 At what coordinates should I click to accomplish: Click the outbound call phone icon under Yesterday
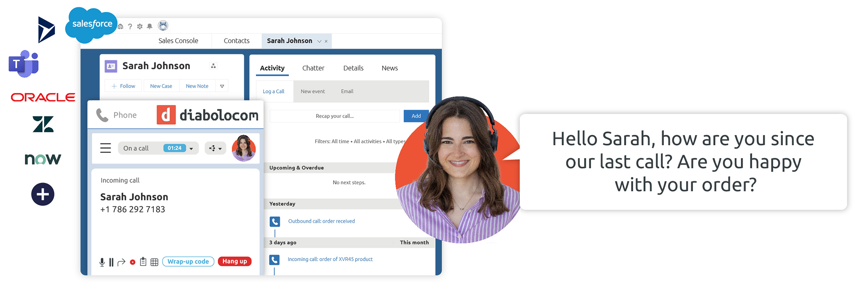275,222
